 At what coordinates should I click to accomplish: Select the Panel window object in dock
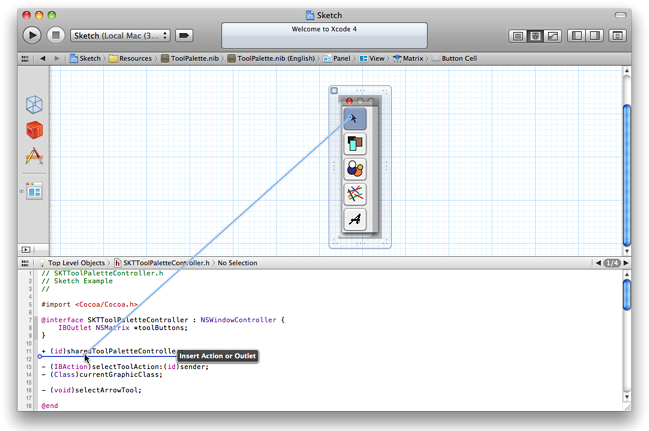point(34,191)
